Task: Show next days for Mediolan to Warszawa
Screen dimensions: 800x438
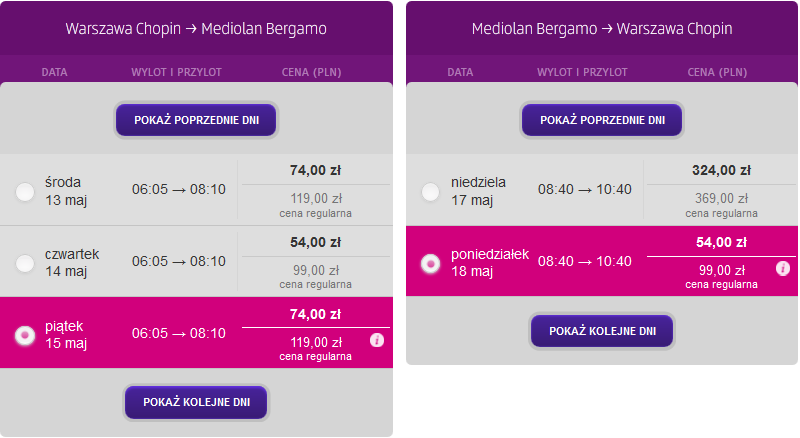Action: coord(602,331)
